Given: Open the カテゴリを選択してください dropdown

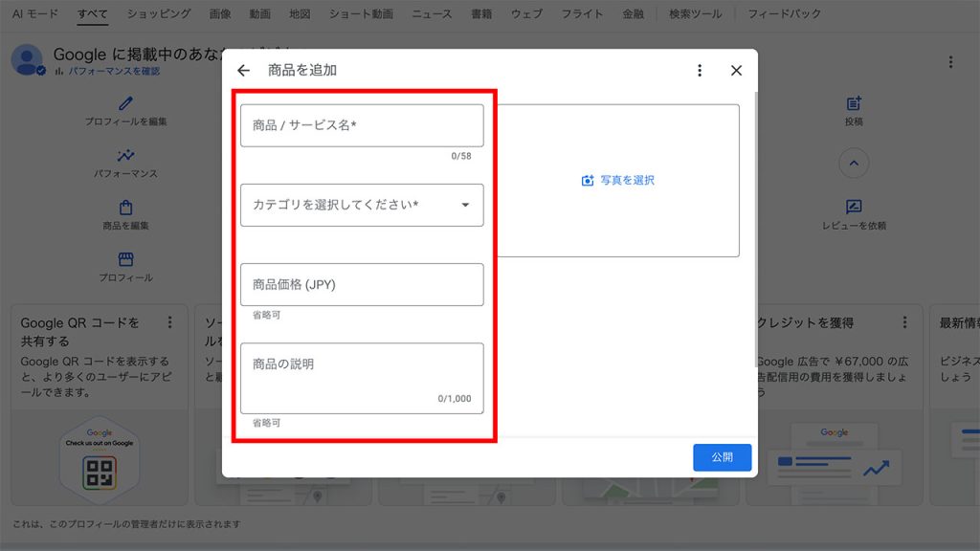Looking at the screenshot, I should 362,205.
